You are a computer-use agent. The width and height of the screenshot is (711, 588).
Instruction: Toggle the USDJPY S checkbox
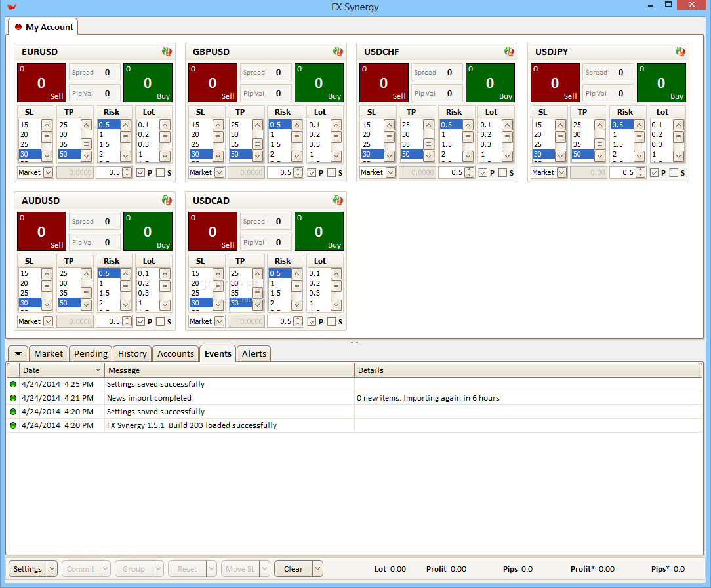674,172
